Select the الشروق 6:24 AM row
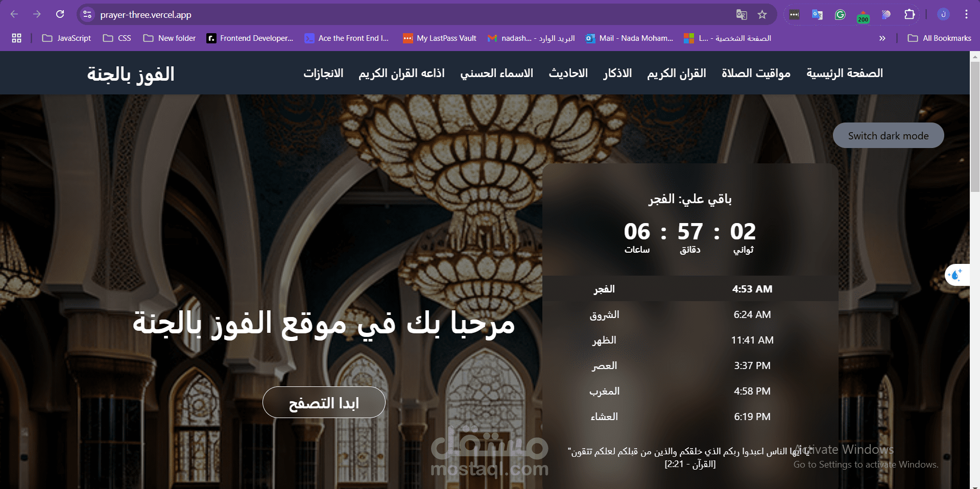This screenshot has height=489, width=980. tap(690, 314)
